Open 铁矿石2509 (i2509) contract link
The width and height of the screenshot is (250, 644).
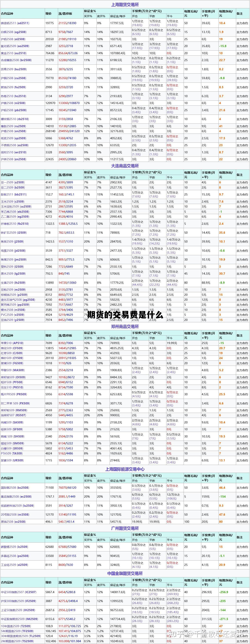[x=13, y=232]
